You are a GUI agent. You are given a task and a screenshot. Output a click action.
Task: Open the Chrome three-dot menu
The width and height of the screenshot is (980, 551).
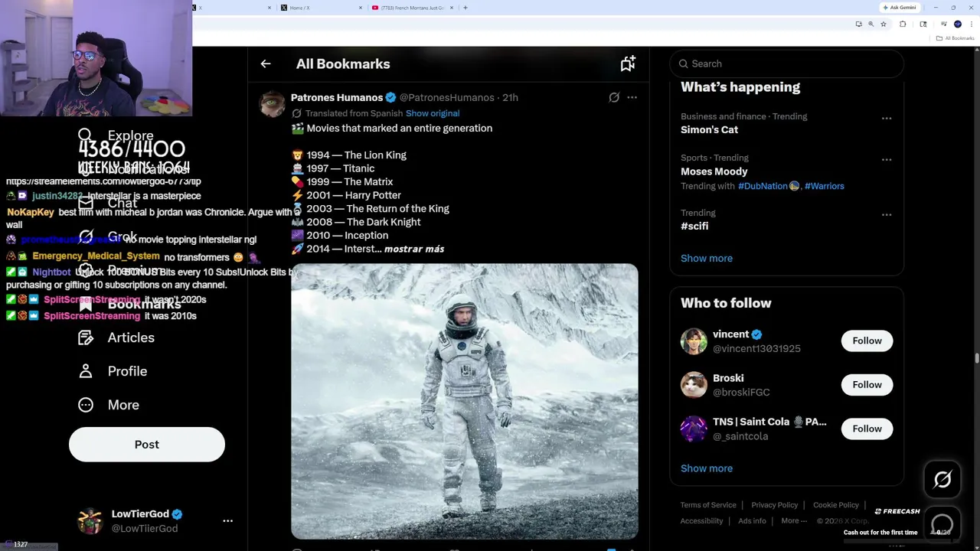pos(971,24)
